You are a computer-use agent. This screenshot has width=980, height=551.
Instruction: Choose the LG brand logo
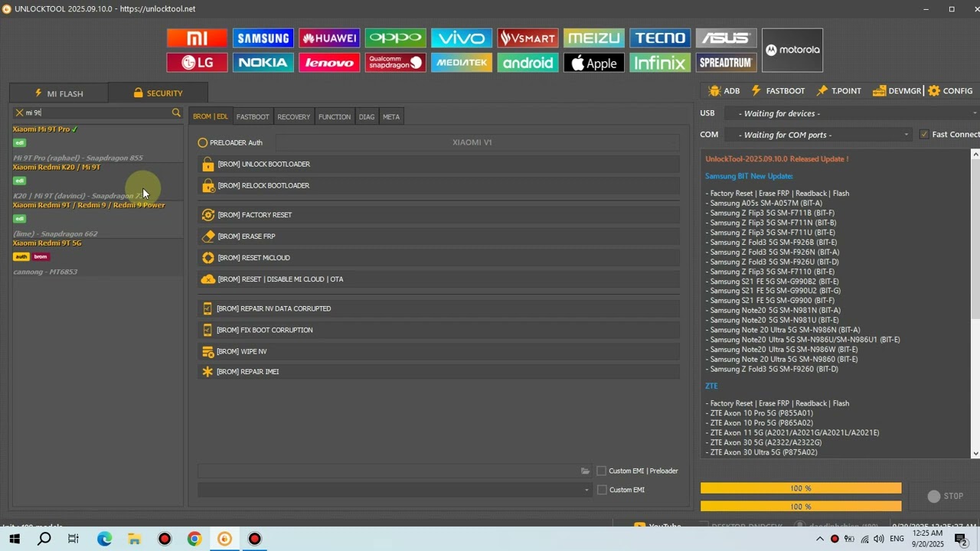pyautogui.click(x=197, y=63)
